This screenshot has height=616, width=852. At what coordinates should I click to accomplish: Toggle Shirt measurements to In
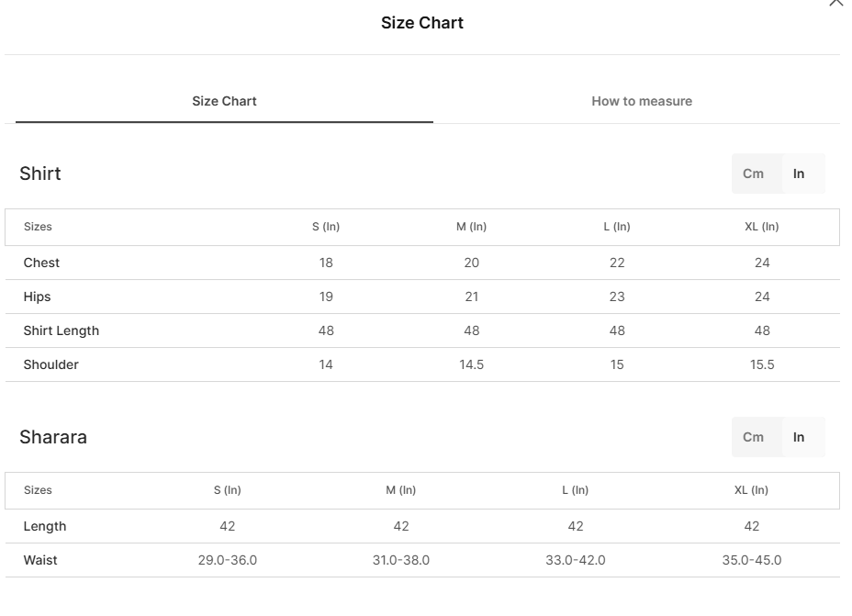coord(798,174)
